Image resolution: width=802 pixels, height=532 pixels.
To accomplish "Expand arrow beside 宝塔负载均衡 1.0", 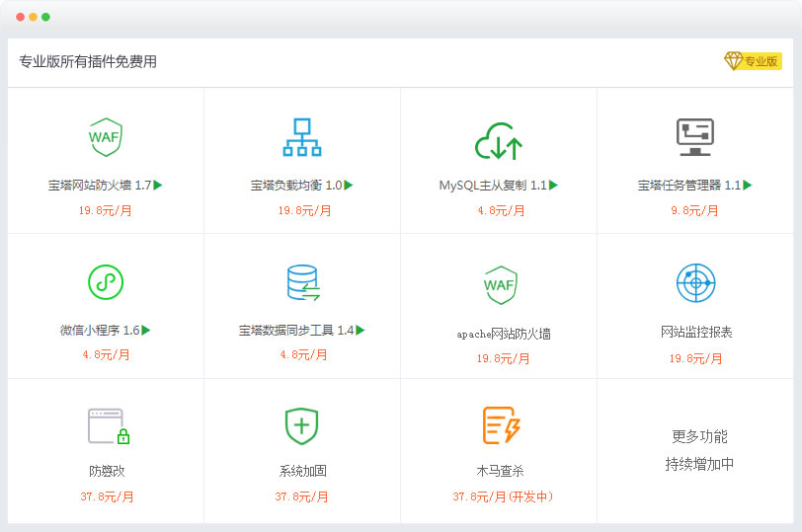I will click(349, 185).
